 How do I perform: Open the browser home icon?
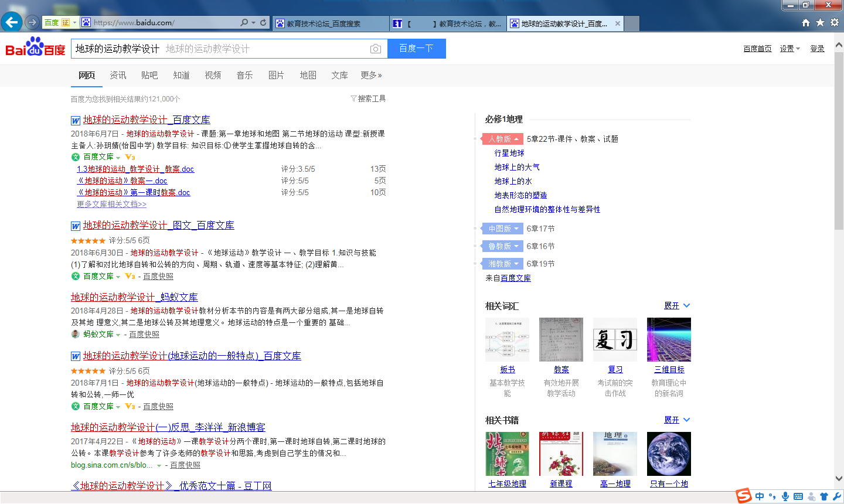click(806, 22)
